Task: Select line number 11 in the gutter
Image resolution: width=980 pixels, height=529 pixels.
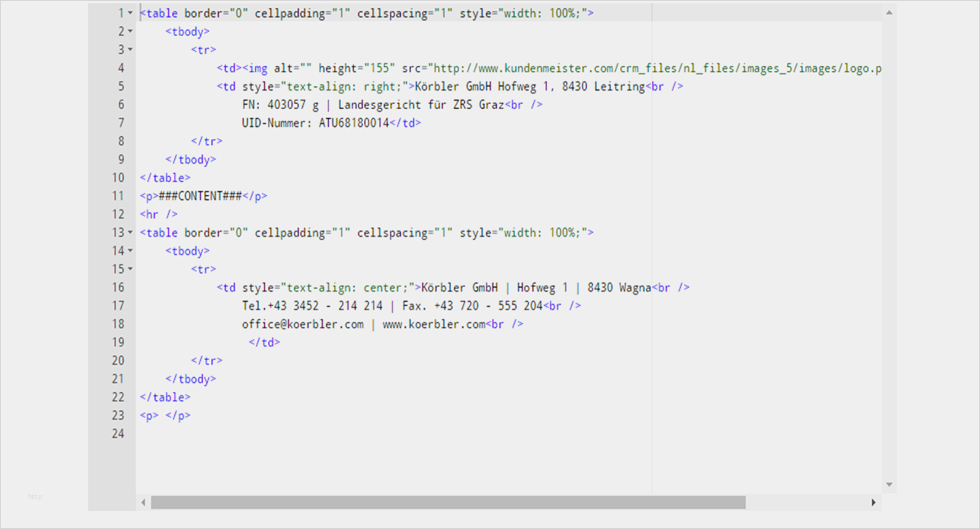Action: tap(118, 196)
